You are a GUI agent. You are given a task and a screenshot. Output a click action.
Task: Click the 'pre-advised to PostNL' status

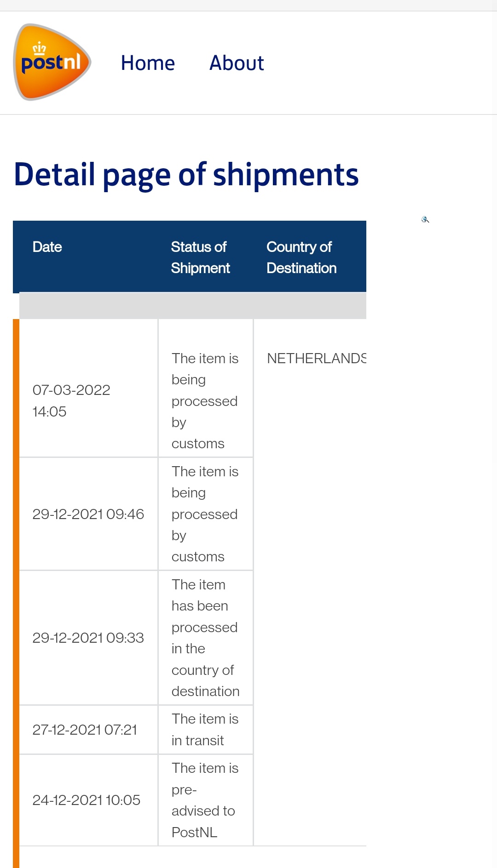[205, 800]
